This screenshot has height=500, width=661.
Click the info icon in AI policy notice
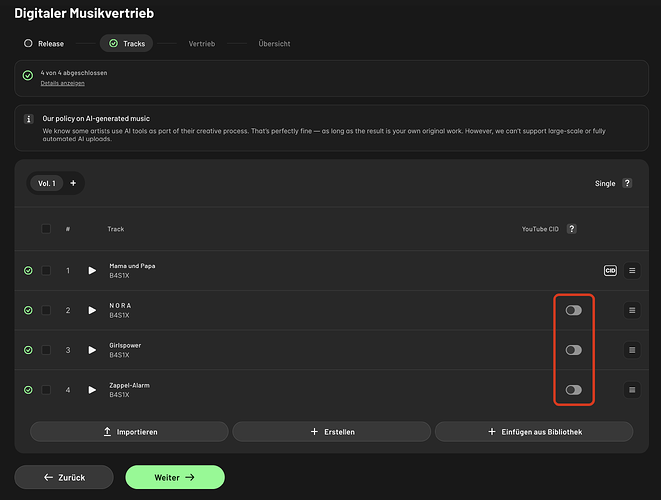click(29, 119)
